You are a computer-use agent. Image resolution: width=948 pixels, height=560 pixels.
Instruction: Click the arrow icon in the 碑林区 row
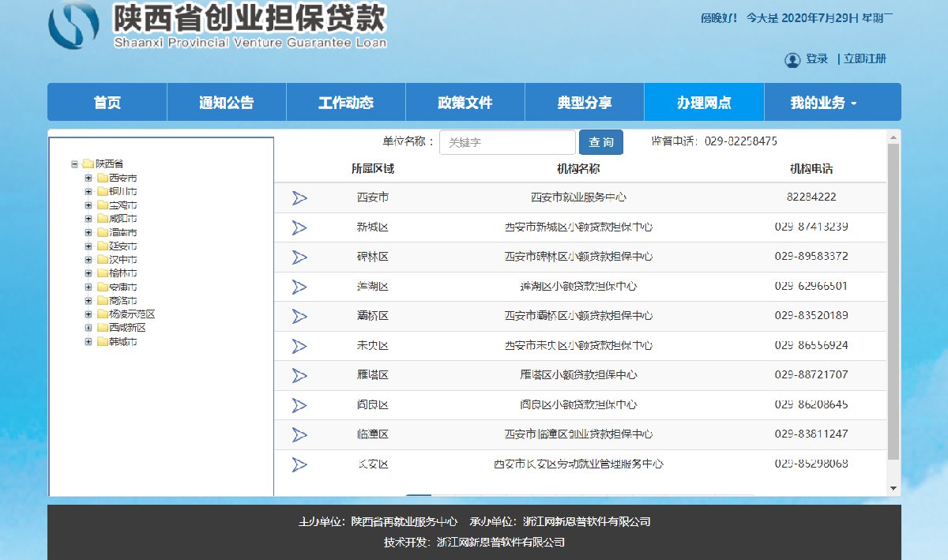(x=299, y=257)
